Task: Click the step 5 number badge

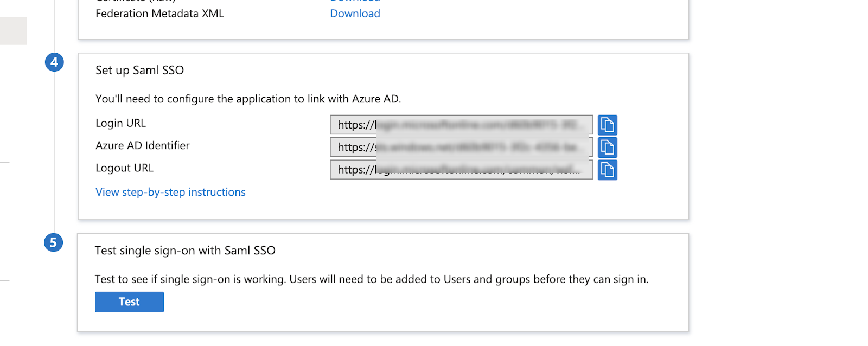Action: pos(53,242)
